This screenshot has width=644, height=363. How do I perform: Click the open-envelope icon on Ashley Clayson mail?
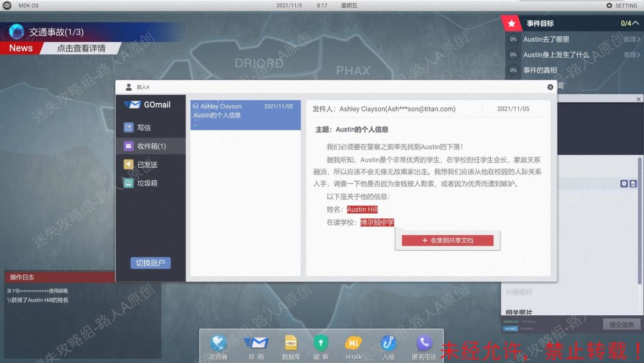point(196,106)
